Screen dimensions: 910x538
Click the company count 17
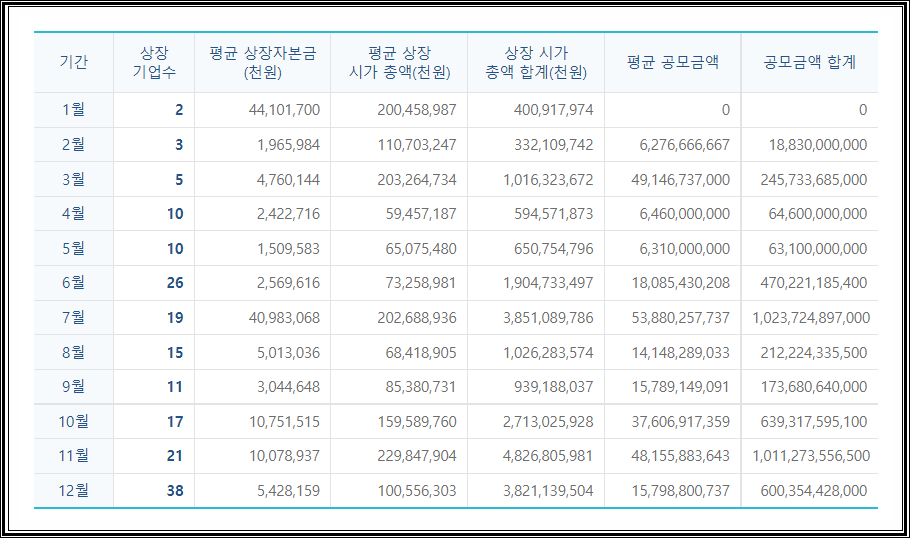(x=175, y=421)
